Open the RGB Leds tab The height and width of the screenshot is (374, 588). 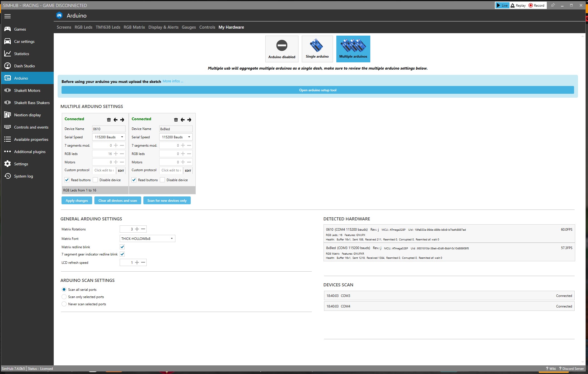click(x=84, y=27)
